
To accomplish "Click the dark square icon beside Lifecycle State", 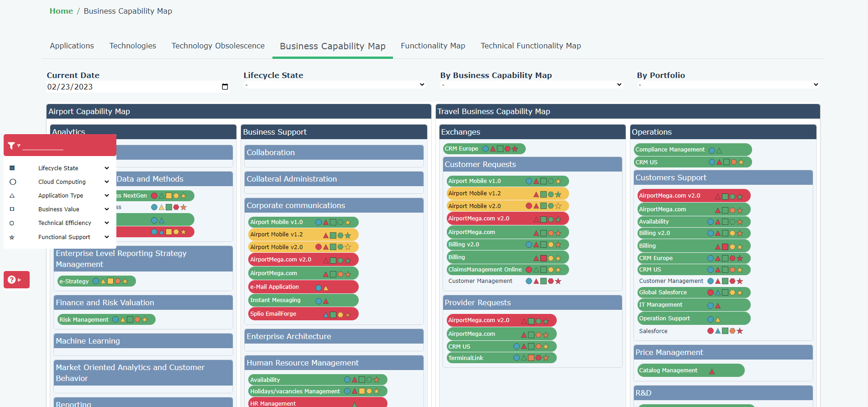I will 12,168.
